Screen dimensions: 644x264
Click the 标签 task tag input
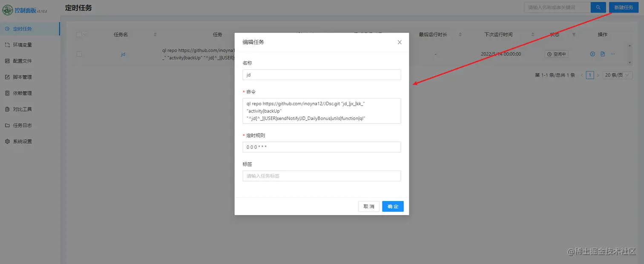pos(322,176)
